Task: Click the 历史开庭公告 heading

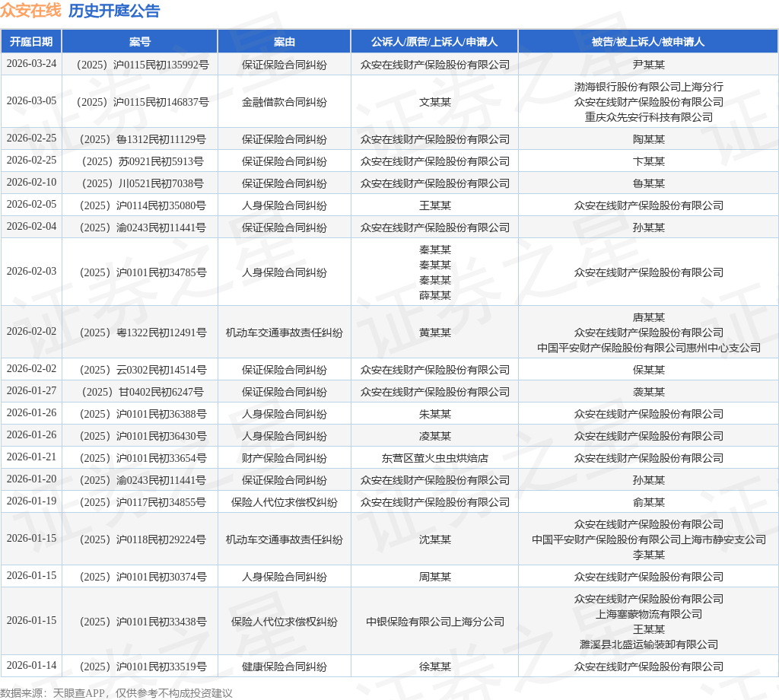Action: click(x=114, y=11)
